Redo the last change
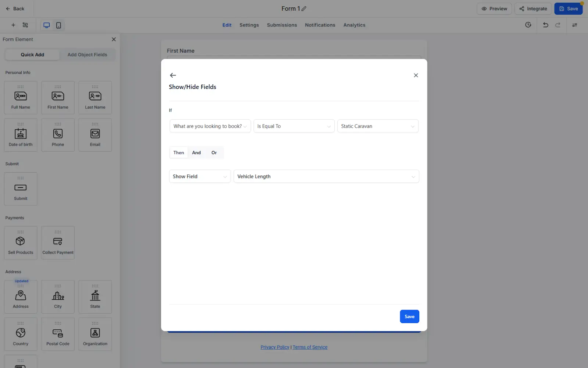The height and width of the screenshot is (368, 588). point(558,25)
